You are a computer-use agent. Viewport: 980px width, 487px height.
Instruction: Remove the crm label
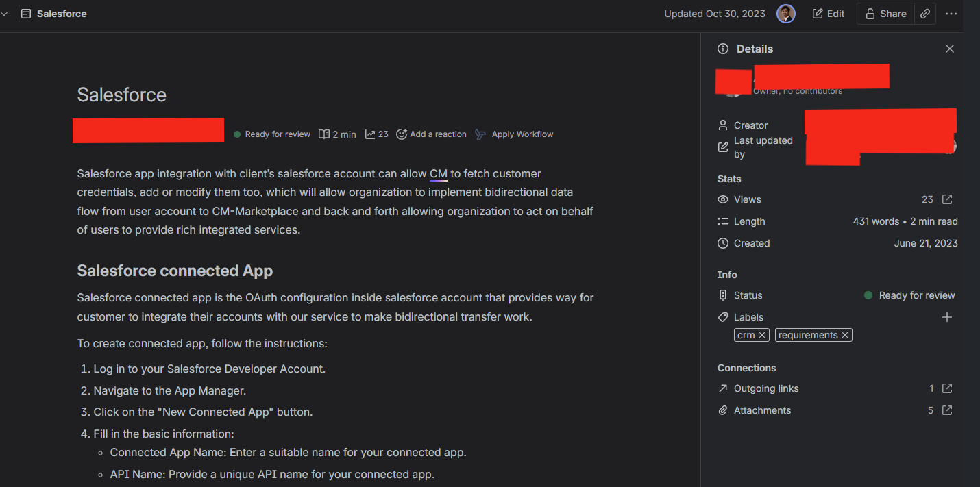(x=762, y=335)
